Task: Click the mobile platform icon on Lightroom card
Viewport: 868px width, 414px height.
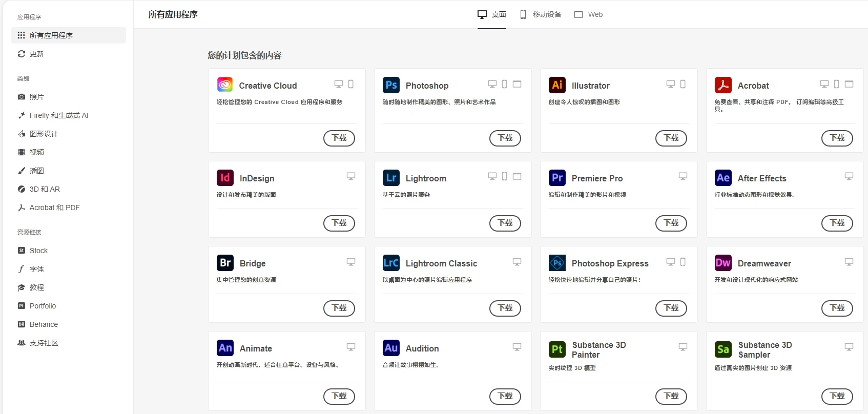Action: 505,176
